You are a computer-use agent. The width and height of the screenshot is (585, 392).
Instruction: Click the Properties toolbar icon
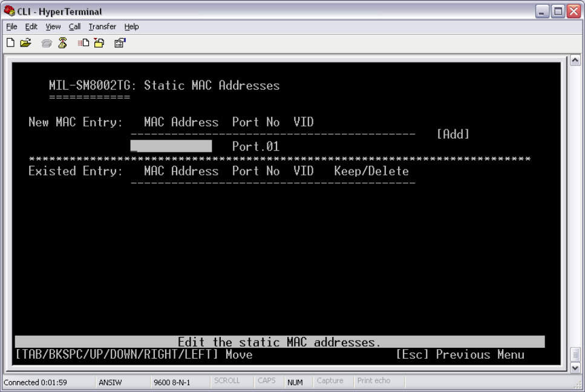click(x=120, y=43)
